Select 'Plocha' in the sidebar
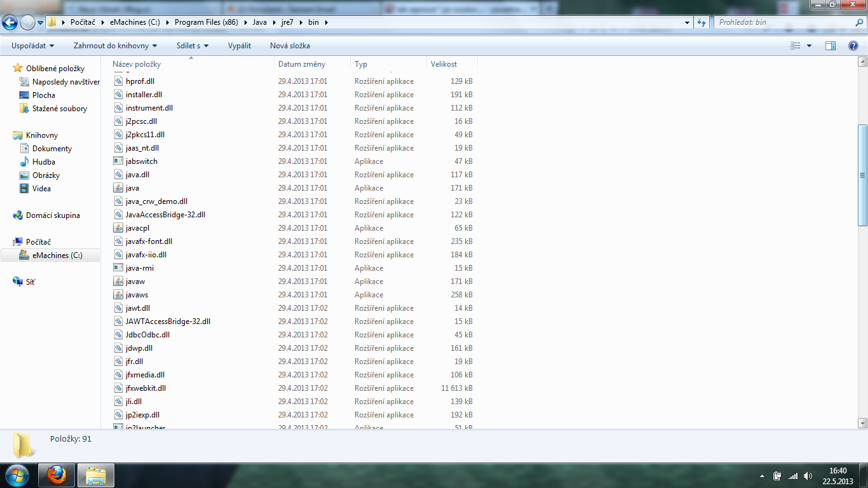Viewport: 868px width, 488px height. 44,95
